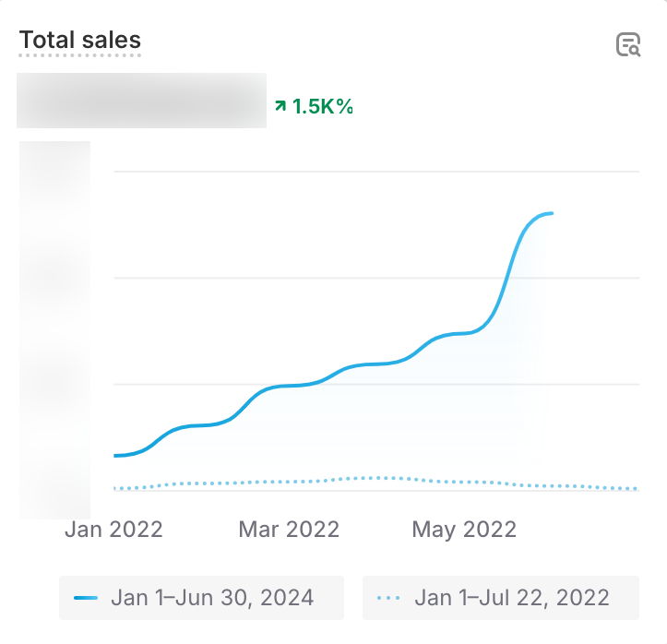This screenshot has height=644, width=667.
Task: Click the Mar 2022 axis label
Action: coord(289,530)
